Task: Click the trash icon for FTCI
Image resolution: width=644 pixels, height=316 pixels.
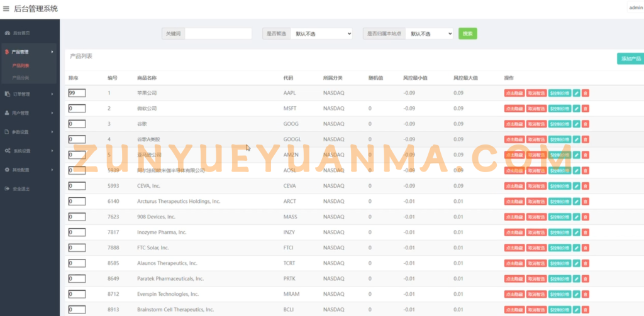Action: pos(586,248)
